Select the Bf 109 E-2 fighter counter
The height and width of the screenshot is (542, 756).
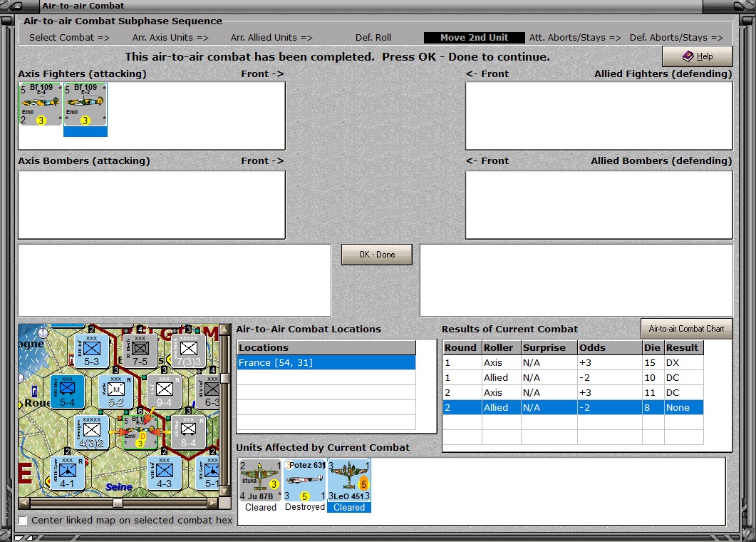coord(86,104)
